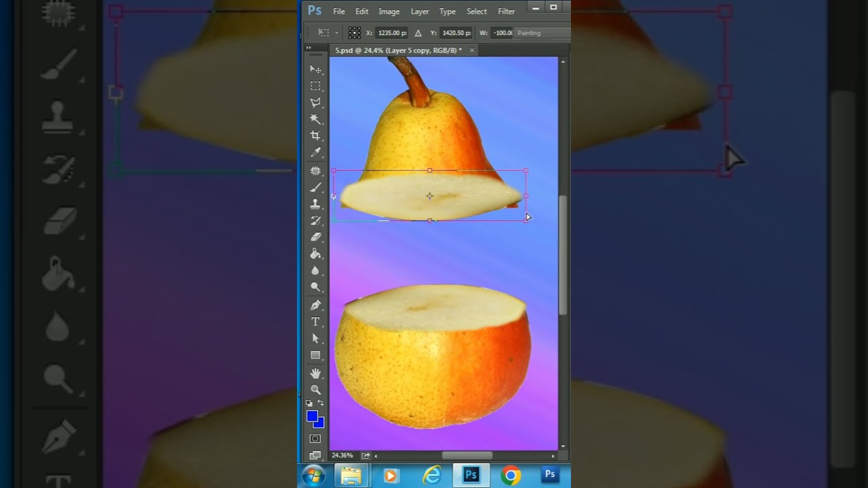Toggle Quick Mask mode
Screen dimensions: 868x488
[x=315, y=439]
